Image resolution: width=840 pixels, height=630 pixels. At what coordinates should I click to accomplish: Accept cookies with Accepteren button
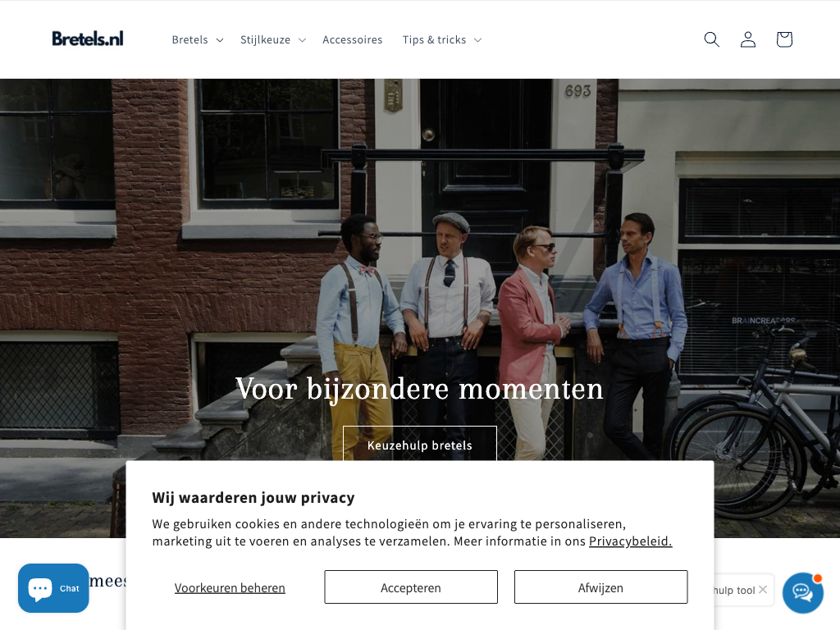click(x=411, y=587)
